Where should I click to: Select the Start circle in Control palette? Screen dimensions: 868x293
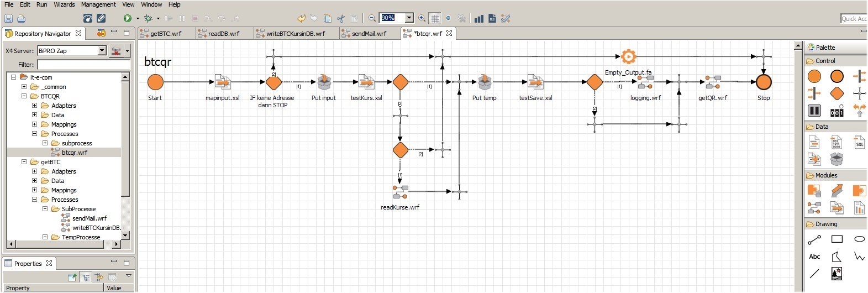(x=814, y=76)
